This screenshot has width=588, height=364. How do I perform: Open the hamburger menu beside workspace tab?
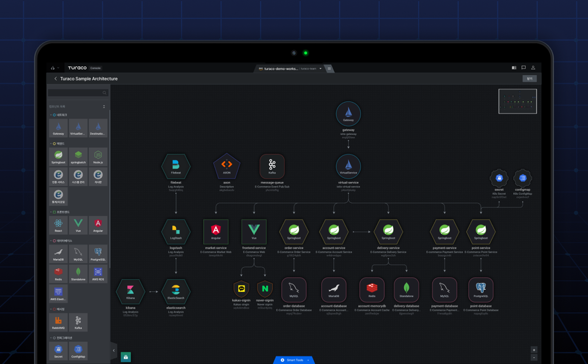tap(329, 68)
